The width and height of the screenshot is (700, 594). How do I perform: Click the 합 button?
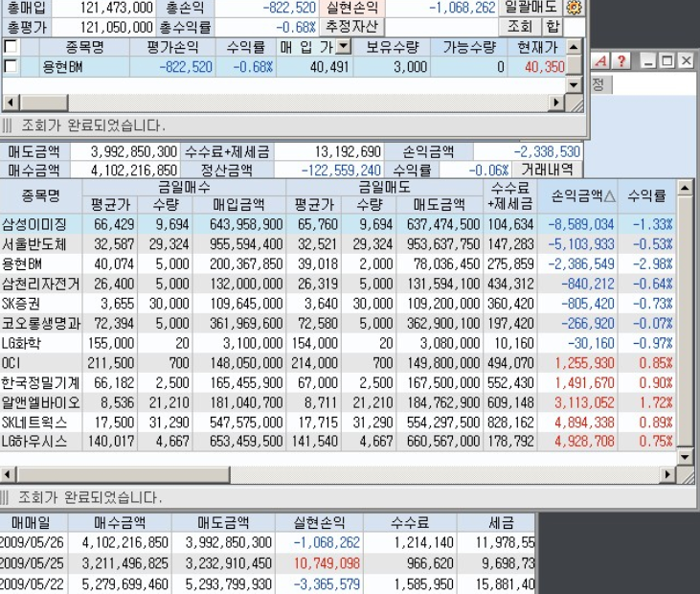point(553,27)
